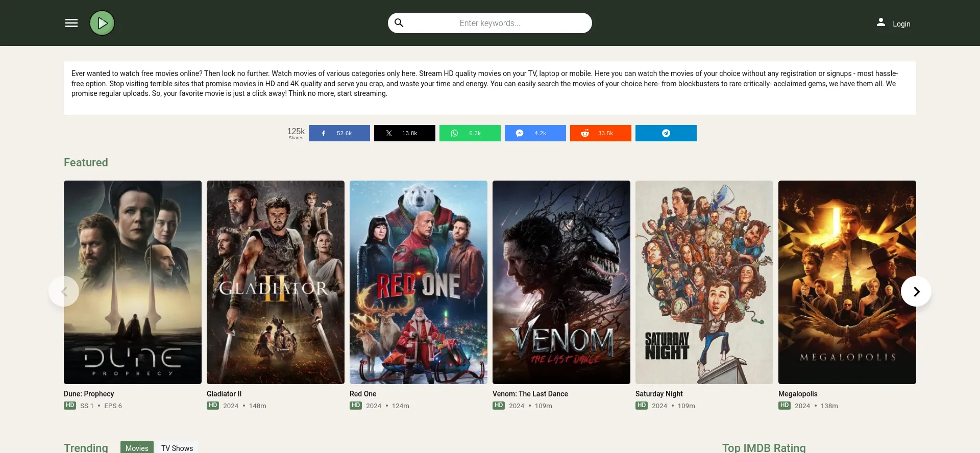Click the Featured section heading
Viewport: 980px width, 453px height.
click(x=86, y=162)
